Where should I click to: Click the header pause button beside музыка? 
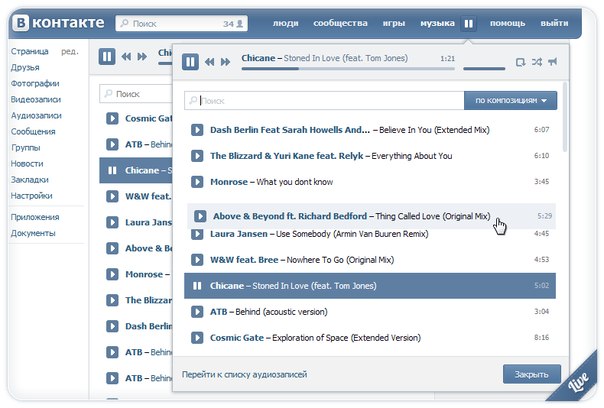pyautogui.click(x=468, y=24)
